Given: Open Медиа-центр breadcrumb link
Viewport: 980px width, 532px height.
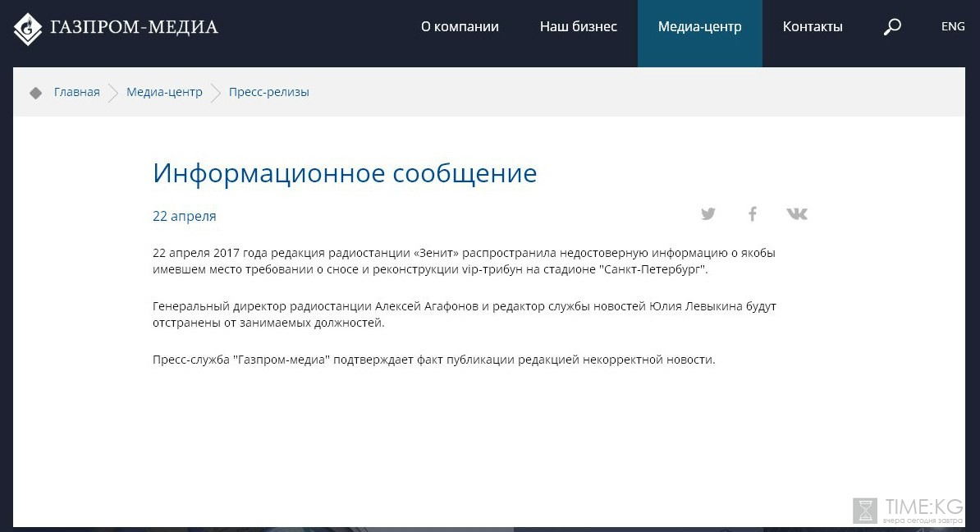Looking at the screenshot, I should tap(164, 92).
